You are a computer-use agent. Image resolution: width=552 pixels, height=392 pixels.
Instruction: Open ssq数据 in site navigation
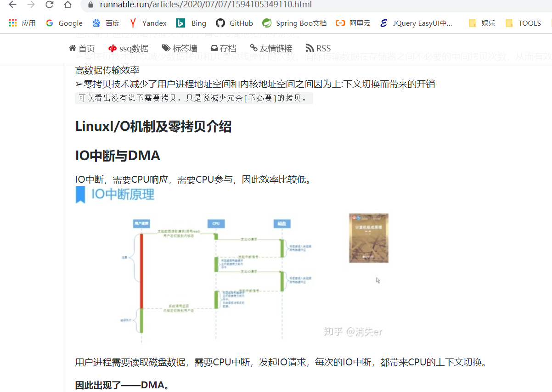coord(128,48)
